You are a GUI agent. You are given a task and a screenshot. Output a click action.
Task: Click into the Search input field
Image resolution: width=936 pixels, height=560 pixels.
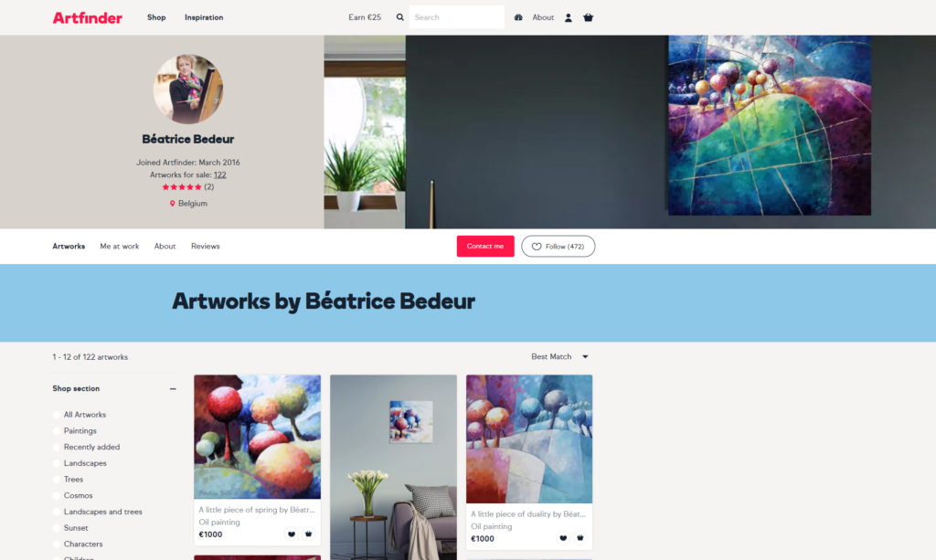click(x=457, y=17)
